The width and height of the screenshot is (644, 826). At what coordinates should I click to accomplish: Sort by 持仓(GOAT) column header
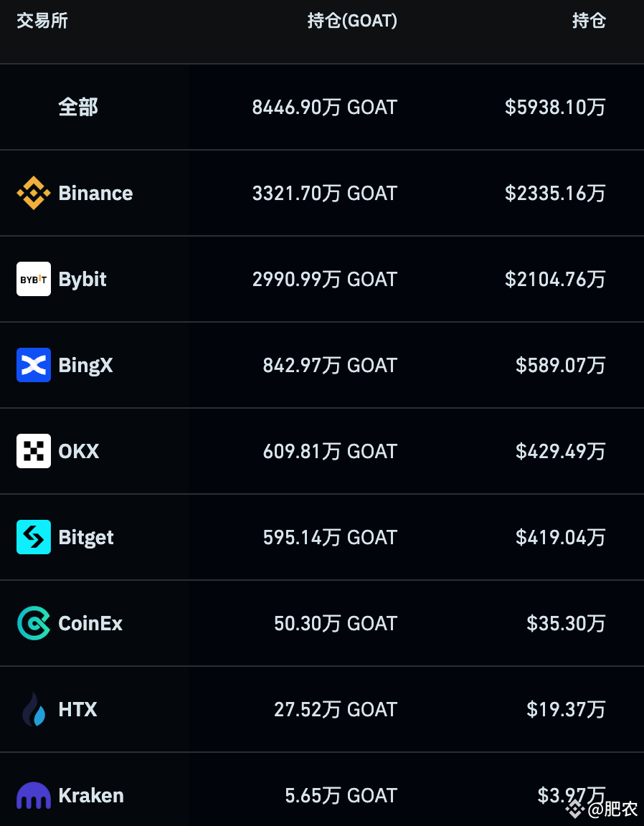point(351,21)
